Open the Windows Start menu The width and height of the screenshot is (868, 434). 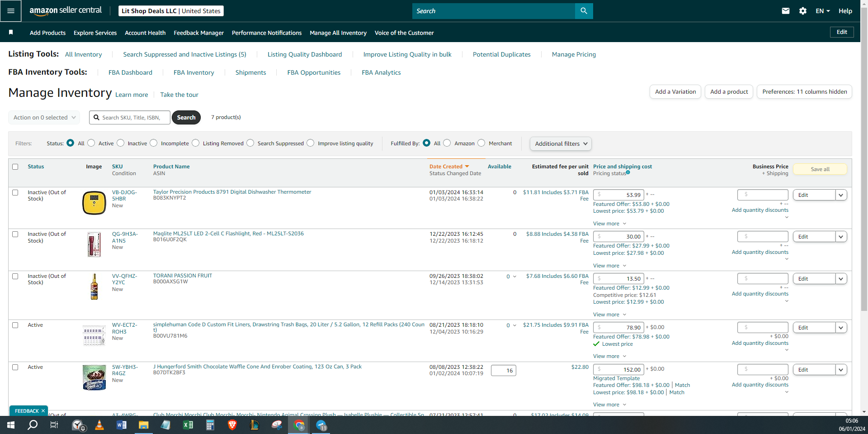pos(11,425)
